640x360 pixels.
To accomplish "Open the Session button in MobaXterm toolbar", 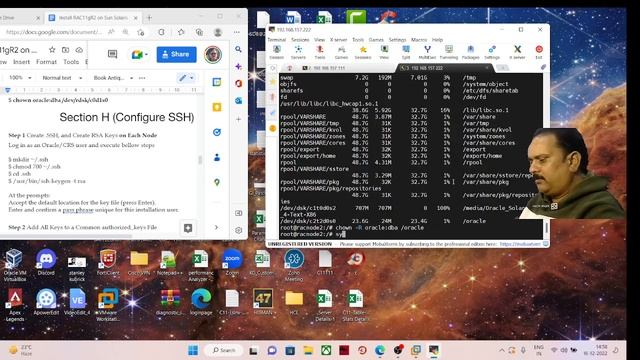I will [x=277, y=52].
